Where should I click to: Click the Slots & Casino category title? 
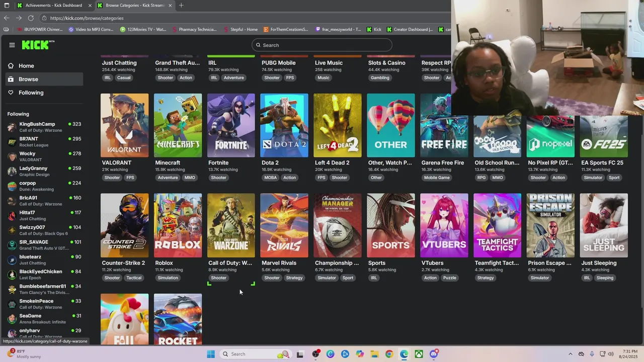click(x=386, y=63)
